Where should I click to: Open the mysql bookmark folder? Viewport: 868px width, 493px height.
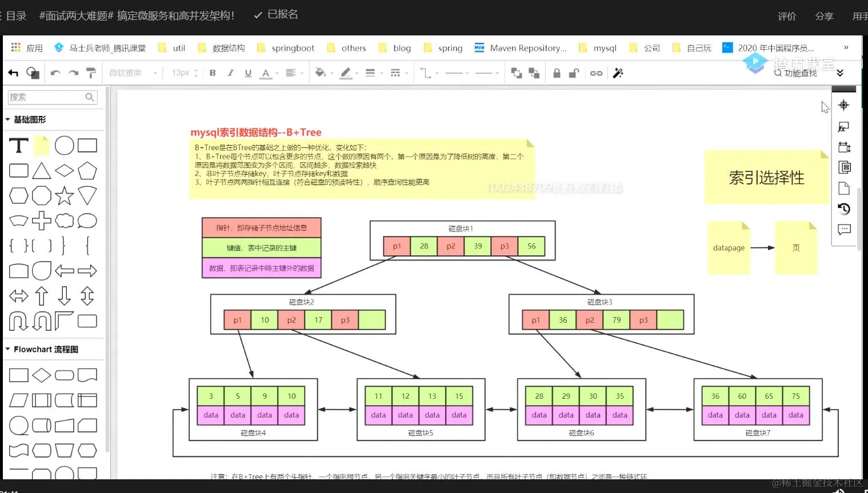click(598, 48)
